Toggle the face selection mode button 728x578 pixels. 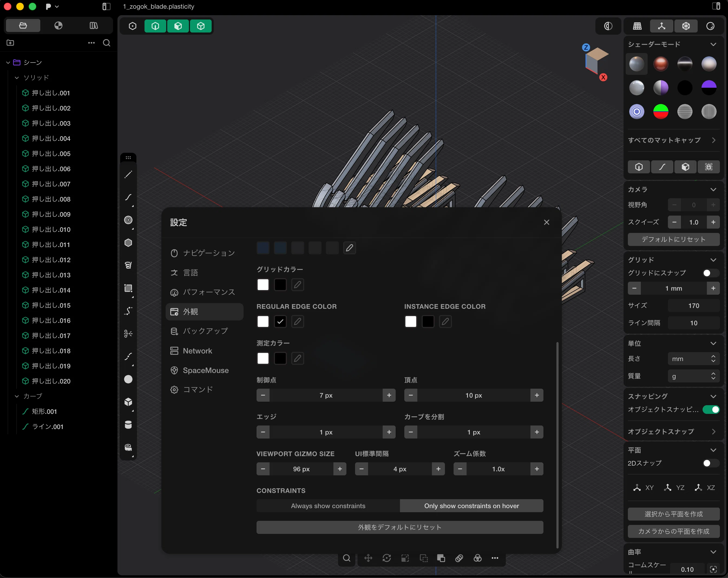(178, 26)
